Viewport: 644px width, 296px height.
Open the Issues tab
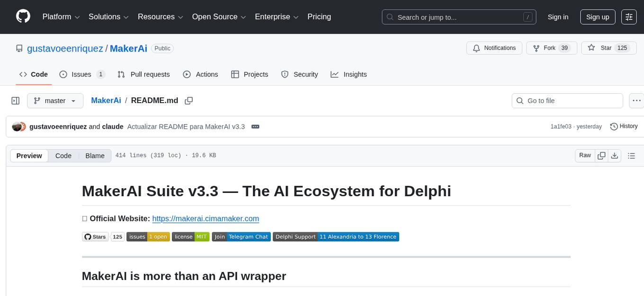tap(82, 74)
